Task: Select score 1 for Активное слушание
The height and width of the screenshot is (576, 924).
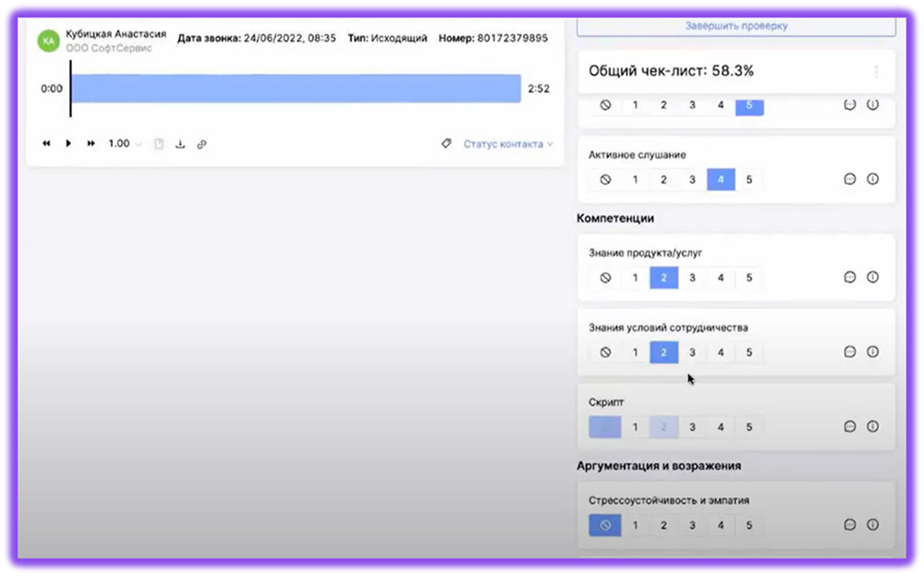Action: [x=635, y=179]
